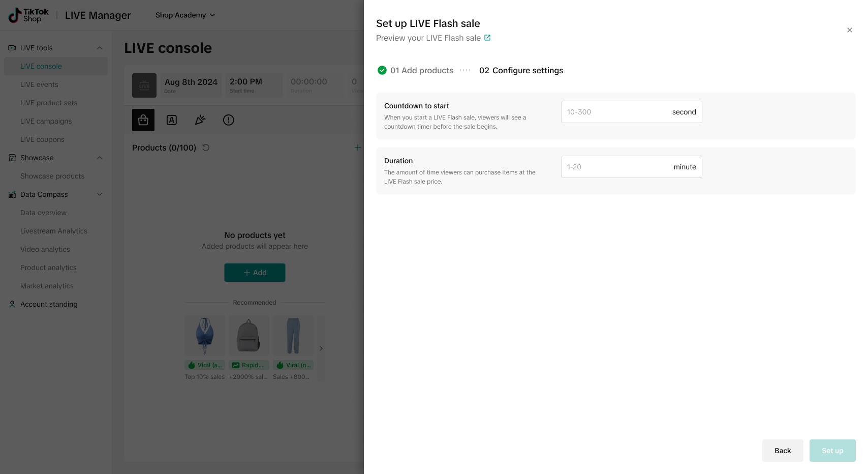
Task: Collapse the LIVE tools section
Action: 100,48
